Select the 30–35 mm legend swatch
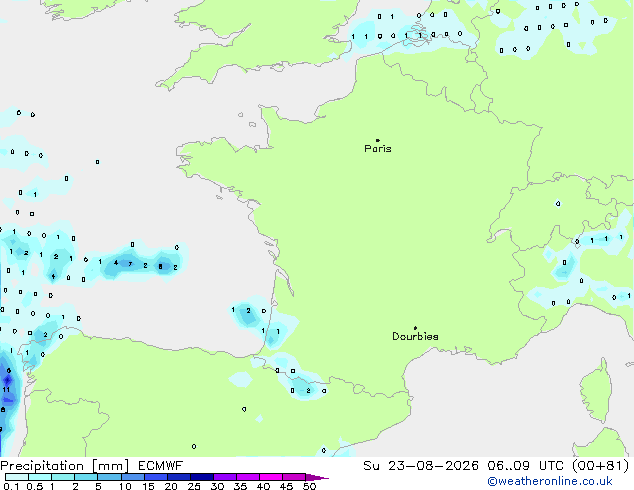Image resolution: width=634 pixels, height=490 pixels. [x=224, y=477]
